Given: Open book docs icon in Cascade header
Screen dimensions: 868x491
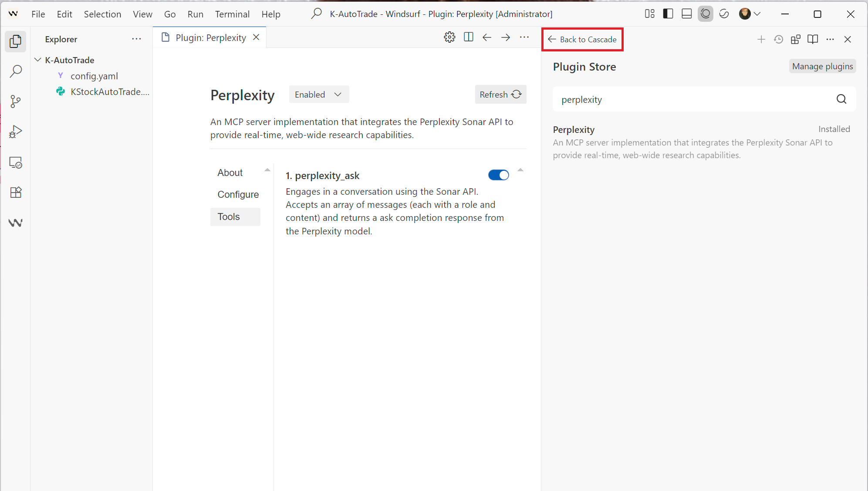Looking at the screenshot, I should click(x=813, y=39).
